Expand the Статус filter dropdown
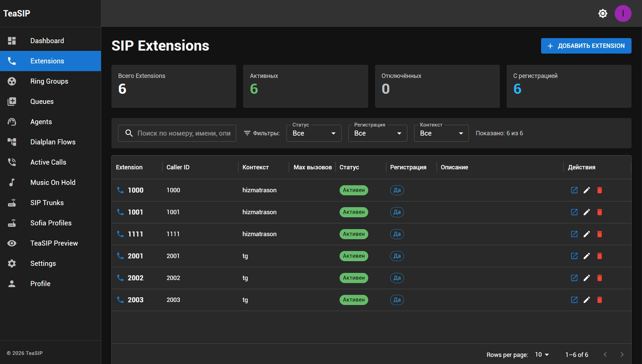Screen dimensions: 642x364 point(314,133)
